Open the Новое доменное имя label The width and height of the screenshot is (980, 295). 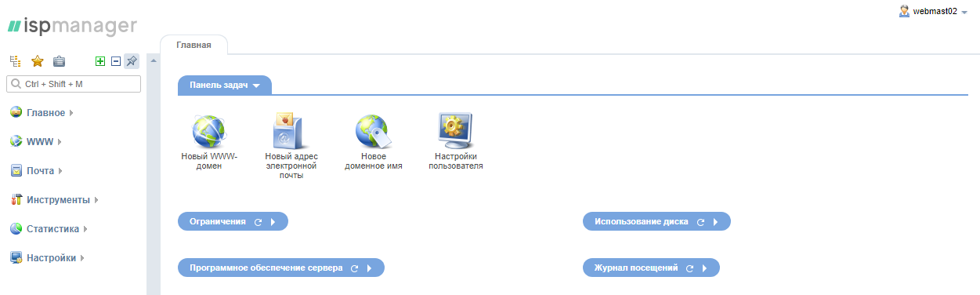[374, 161]
